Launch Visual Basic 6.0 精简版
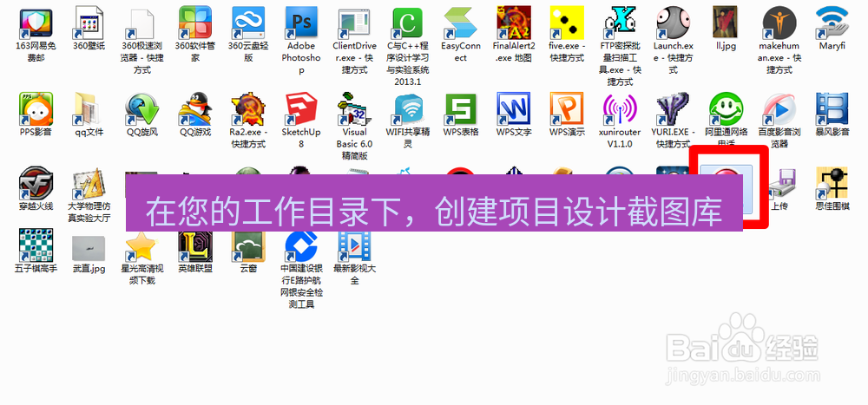Screen dimensions: 868x405 [x=355, y=108]
